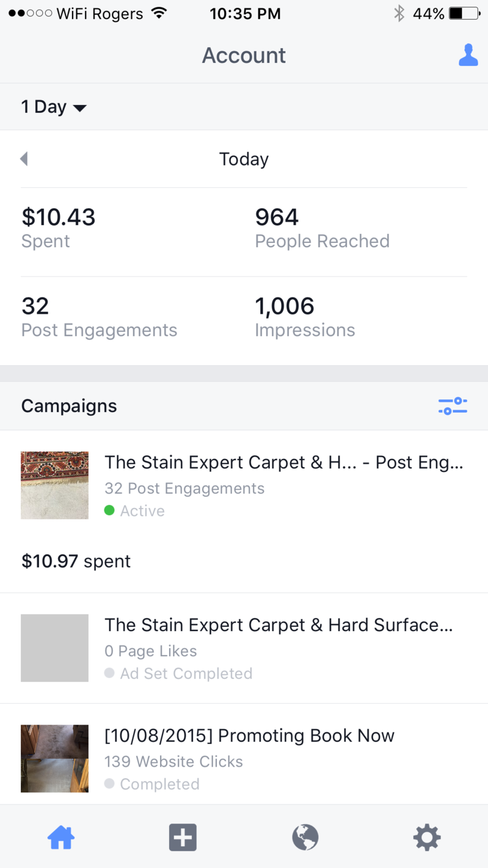The image size is (488, 868).
Task: Tap the carpet campaign thumbnail
Action: click(54, 485)
